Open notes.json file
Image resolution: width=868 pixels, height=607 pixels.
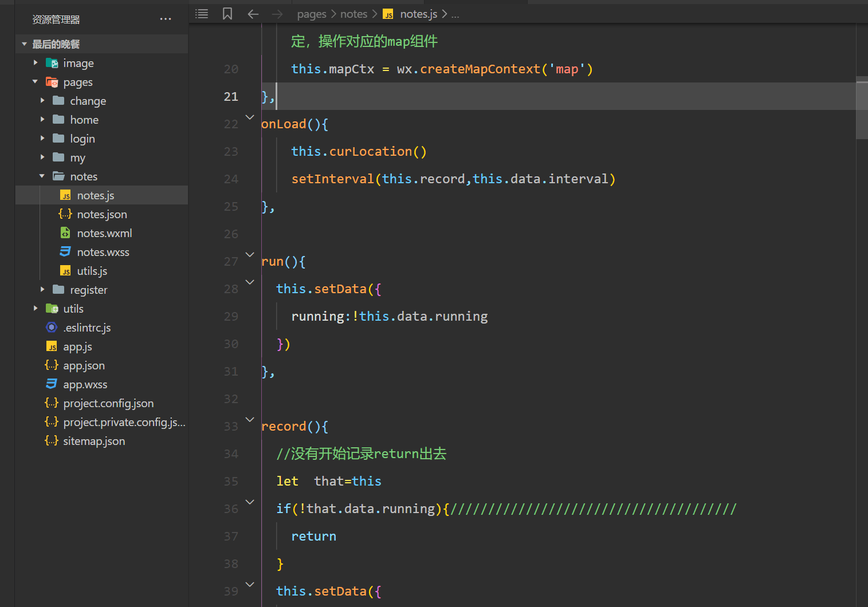pyautogui.click(x=102, y=214)
